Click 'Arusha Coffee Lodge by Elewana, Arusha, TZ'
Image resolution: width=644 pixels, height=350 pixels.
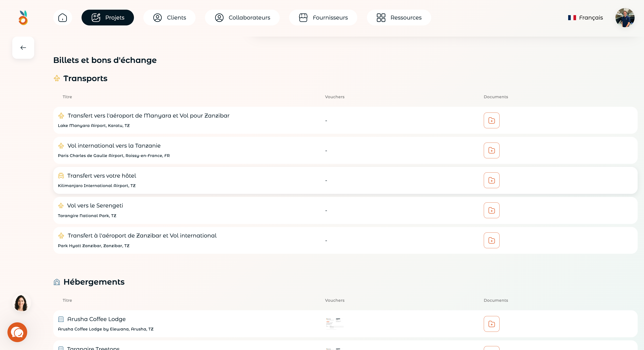pyautogui.click(x=106, y=329)
